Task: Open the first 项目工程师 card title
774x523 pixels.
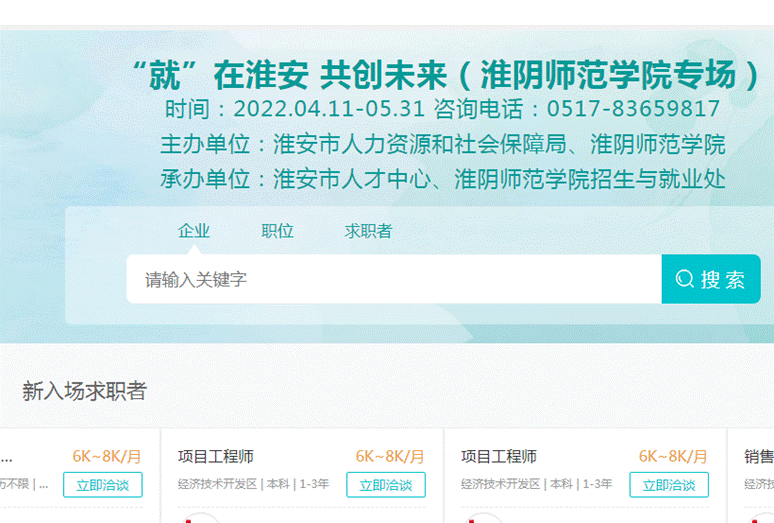Action: coord(215,456)
